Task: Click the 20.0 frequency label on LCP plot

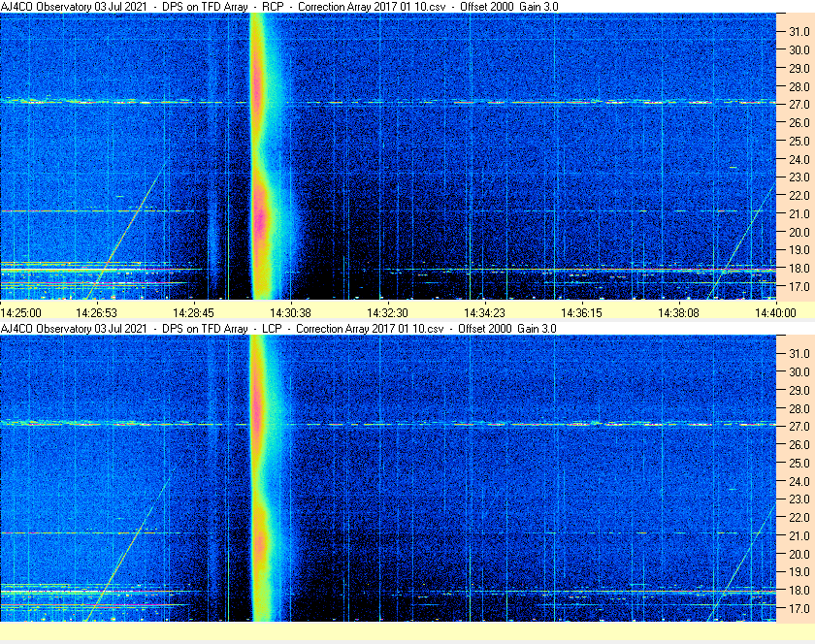Action: [x=799, y=555]
